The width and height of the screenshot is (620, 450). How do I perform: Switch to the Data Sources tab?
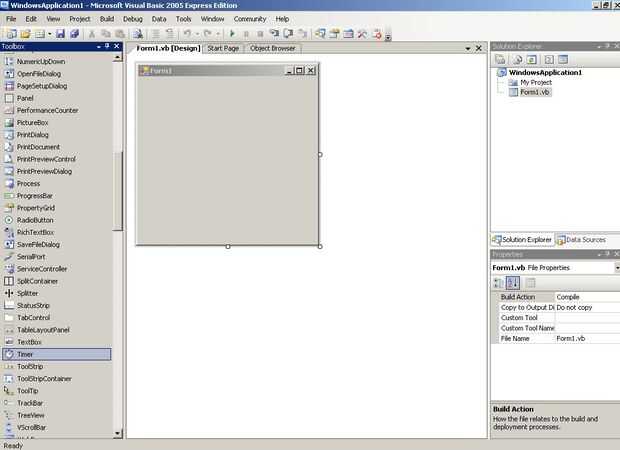581,240
